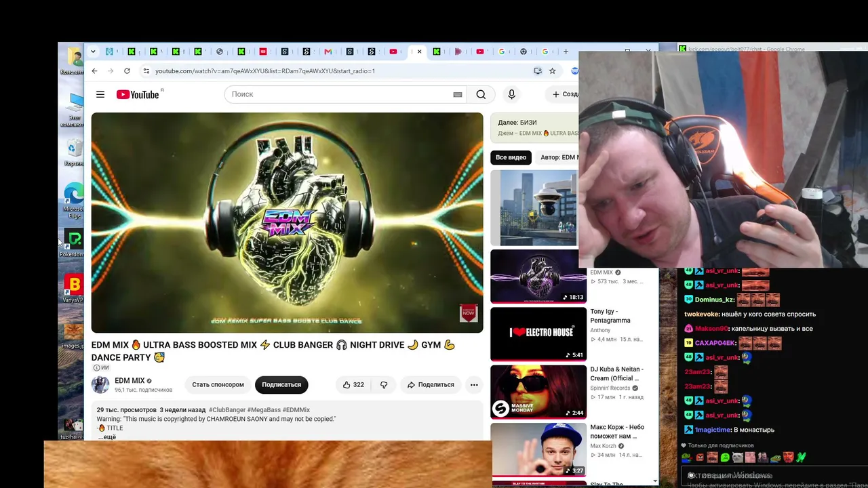Image resolution: width=868 pixels, height=488 pixels.
Task: Bookmark this page with the star icon
Action: click(x=553, y=70)
